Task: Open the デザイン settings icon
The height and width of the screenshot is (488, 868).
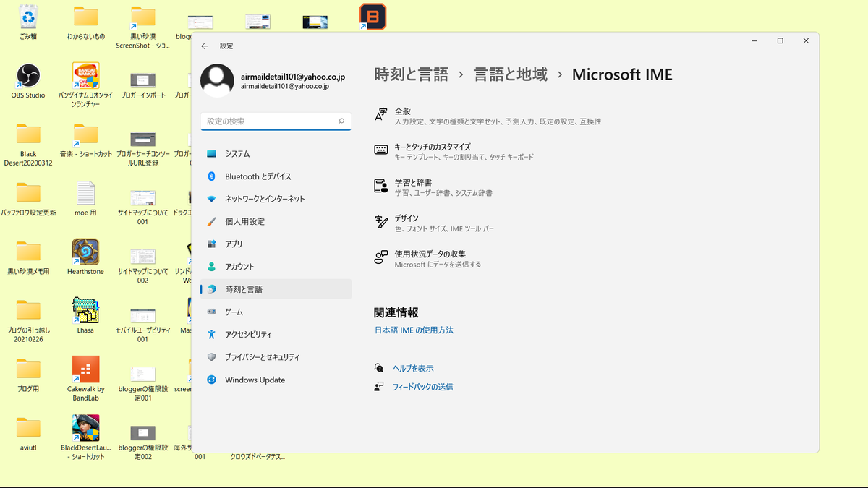Action: [x=381, y=222]
